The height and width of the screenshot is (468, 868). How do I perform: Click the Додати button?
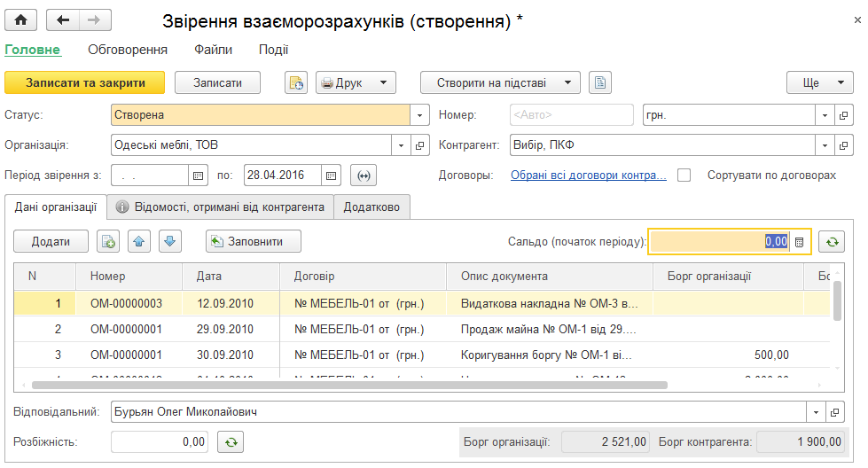click(x=51, y=242)
